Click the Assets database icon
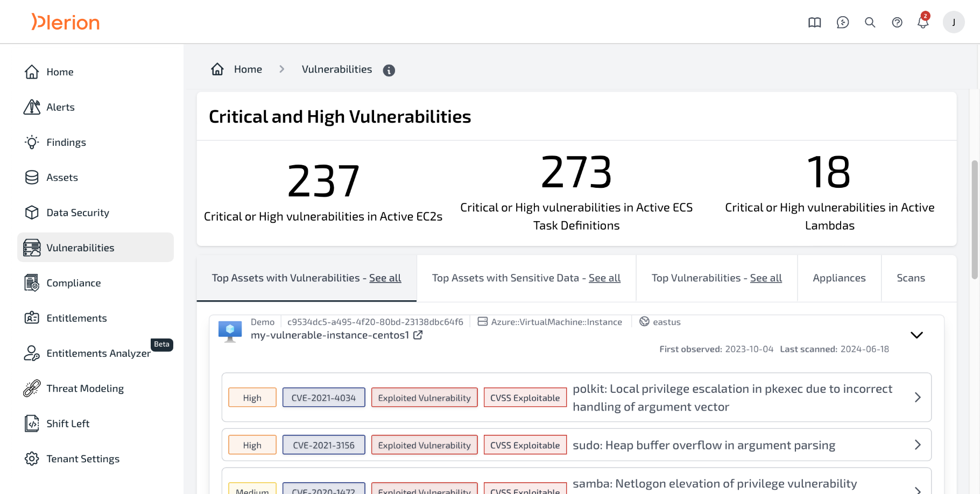Image resolution: width=980 pixels, height=494 pixels. (x=32, y=178)
